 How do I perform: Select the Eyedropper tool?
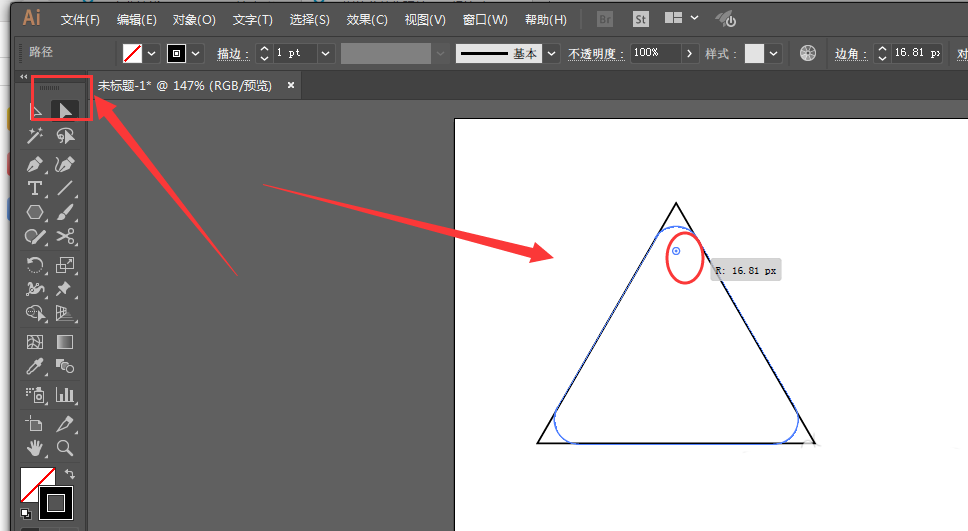coord(35,367)
